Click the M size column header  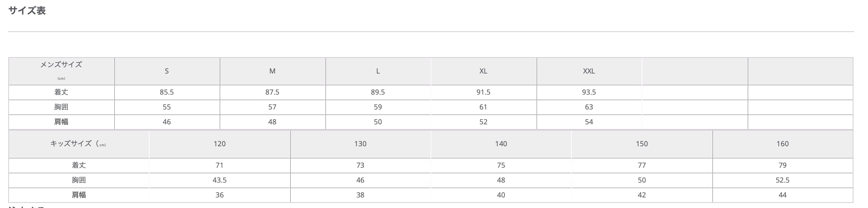pyautogui.click(x=272, y=71)
